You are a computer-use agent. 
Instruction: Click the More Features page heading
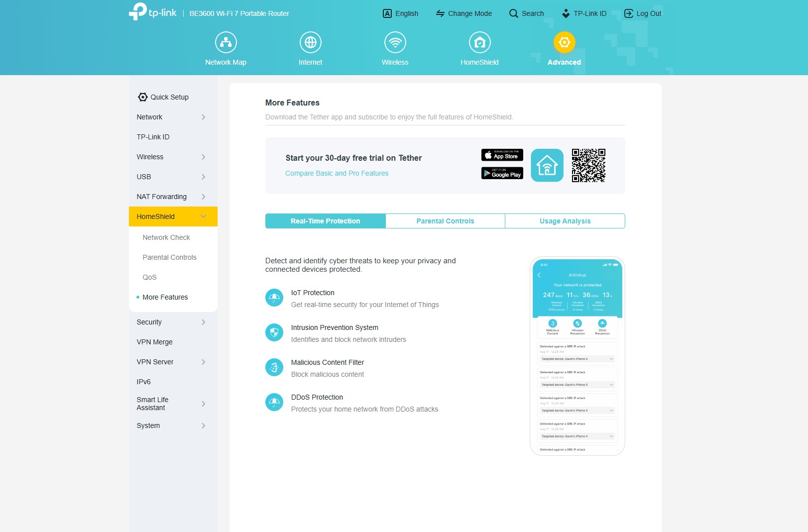point(292,103)
